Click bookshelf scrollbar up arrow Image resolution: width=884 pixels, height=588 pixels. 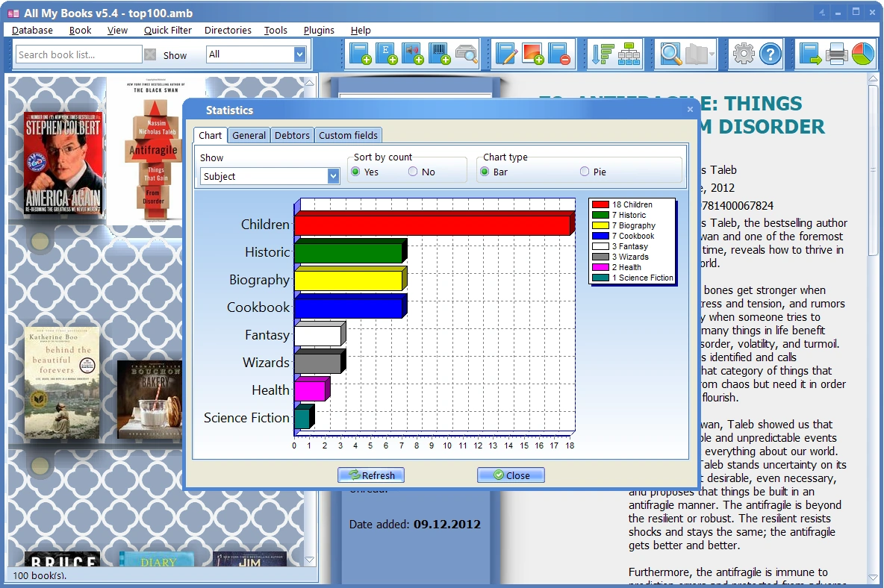point(309,82)
